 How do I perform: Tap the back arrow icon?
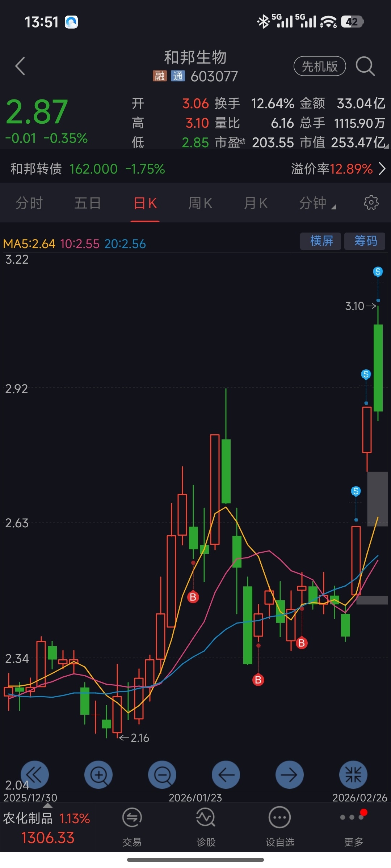(20, 66)
